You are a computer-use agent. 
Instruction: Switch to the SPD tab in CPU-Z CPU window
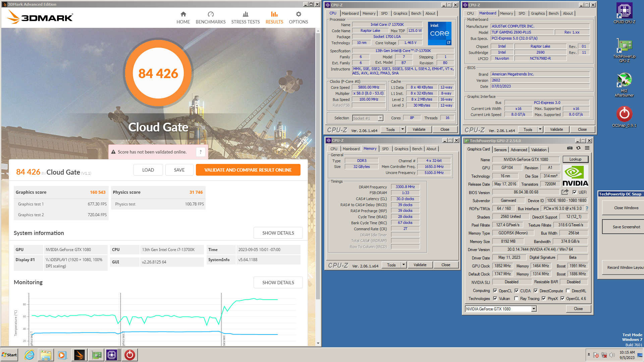(x=384, y=13)
